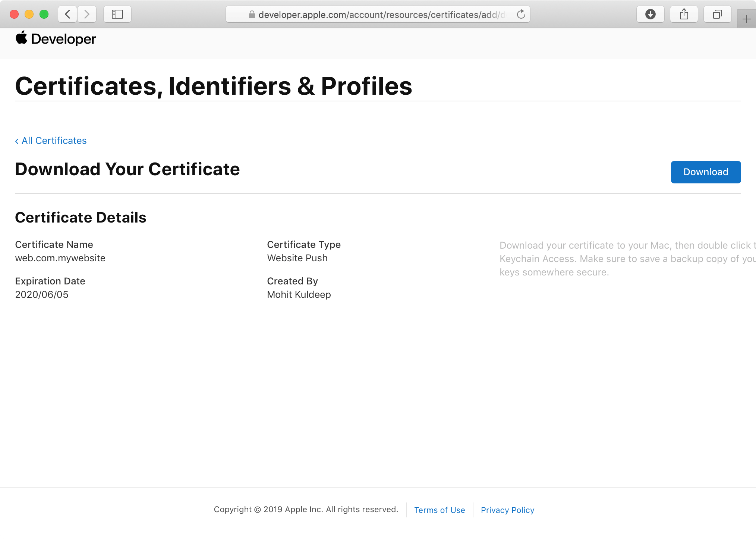Image resolution: width=756 pixels, height=539 pixels.
Task: Click the web.com.mywebsite certificate name text
Action: point(60,258)
